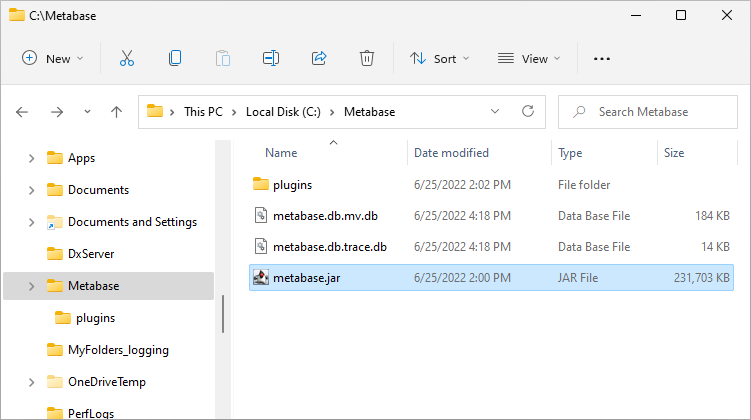
Task: Refresh the Metabase folder view
Action: 528,112
